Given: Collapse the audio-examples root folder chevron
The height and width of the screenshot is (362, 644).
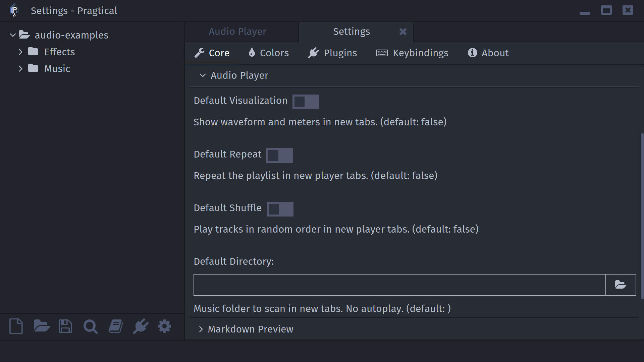Looking at the screenshot, I should pos(13,35).
